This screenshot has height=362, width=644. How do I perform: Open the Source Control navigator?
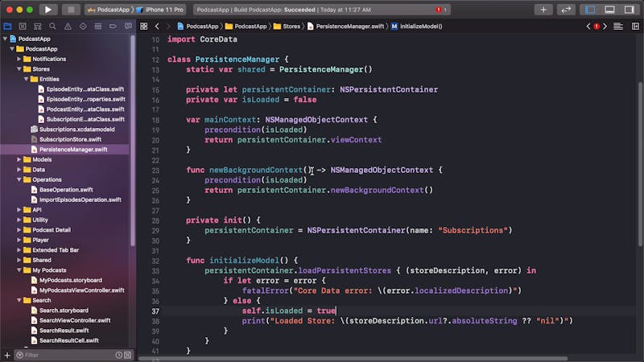click(x=21, y=26)
